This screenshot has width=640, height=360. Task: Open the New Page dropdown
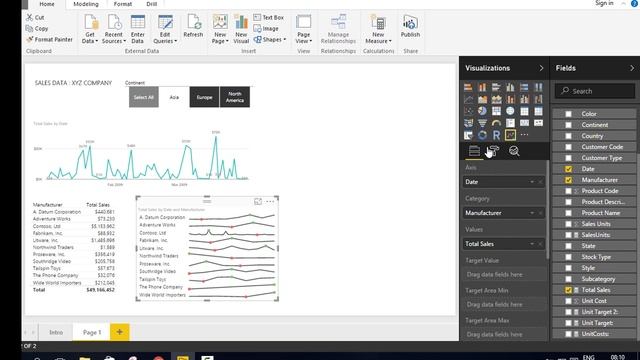[220, 38]
